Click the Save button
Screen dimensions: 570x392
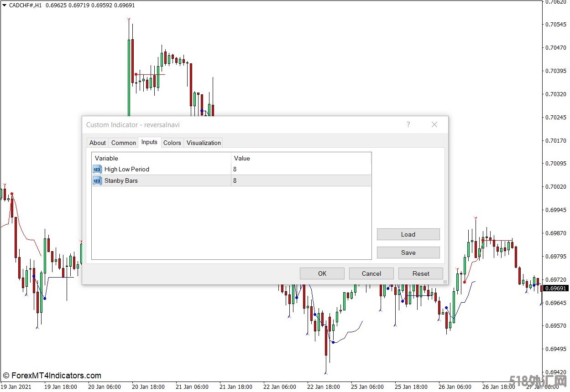(408, 253)
